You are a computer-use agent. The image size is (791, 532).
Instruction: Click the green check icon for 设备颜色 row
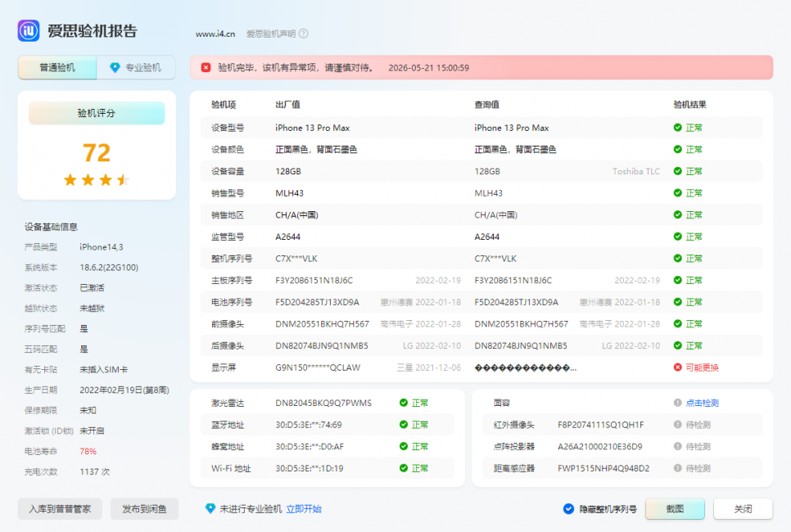click(677, 149)
